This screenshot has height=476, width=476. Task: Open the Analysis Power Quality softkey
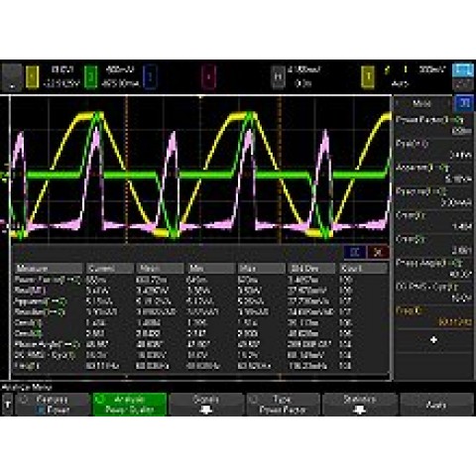[x=130, y=405]
